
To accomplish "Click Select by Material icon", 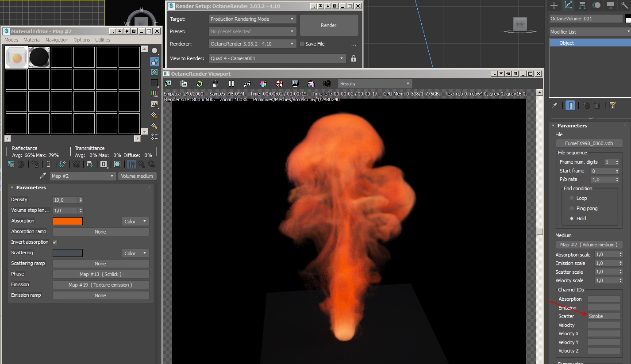I will pyautogui.click(x=154, y=126).
